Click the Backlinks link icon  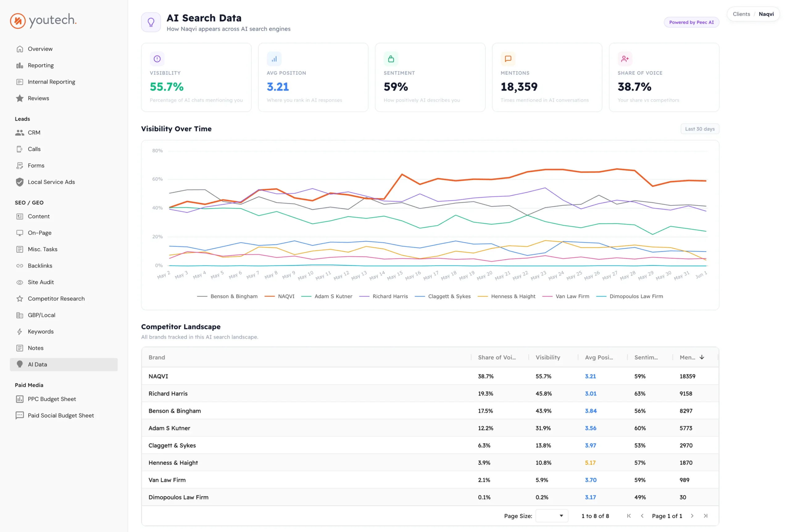click(x=20, y=266)
